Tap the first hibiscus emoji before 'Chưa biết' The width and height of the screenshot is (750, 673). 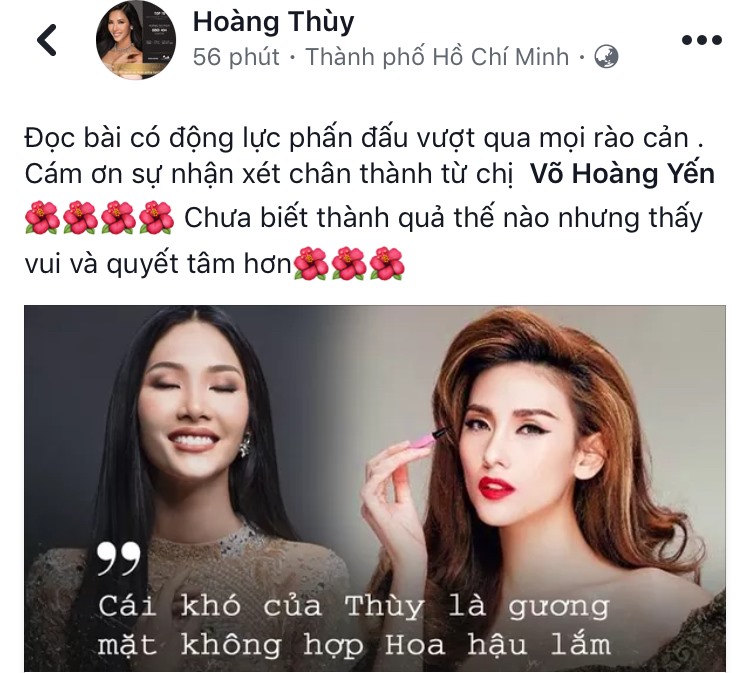pos(42,218)
